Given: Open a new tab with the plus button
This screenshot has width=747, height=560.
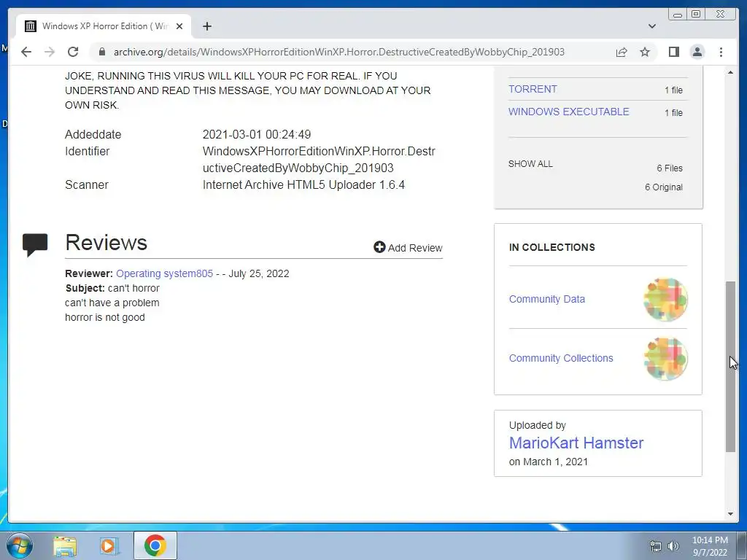Looking at the screenshot, I should coord(206,26).
